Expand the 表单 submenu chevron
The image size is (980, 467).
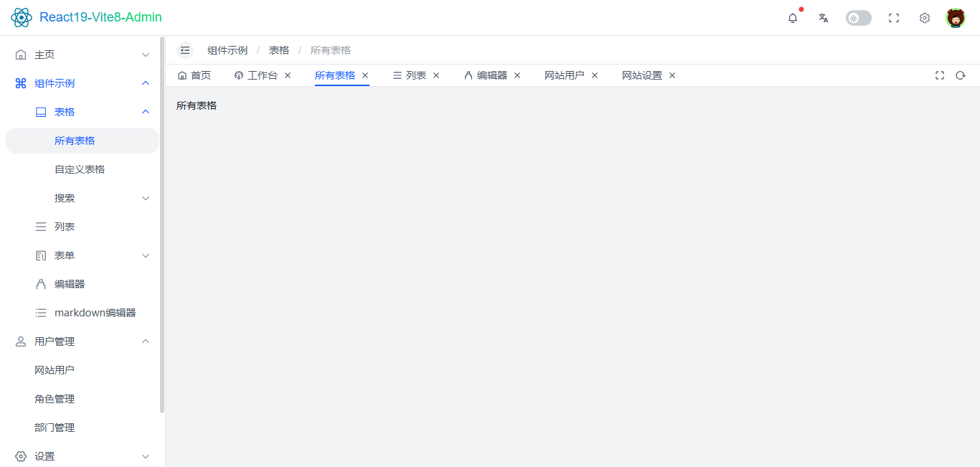(x=146, y=255)
